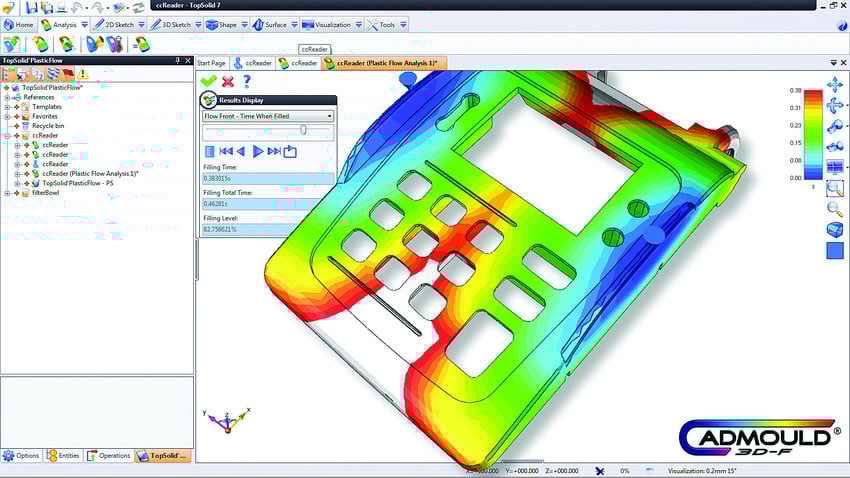Image resolution: width=850 pixels, height=478 pixels.
Task: Cancel with the red X icon
Action: click(228, 81)
